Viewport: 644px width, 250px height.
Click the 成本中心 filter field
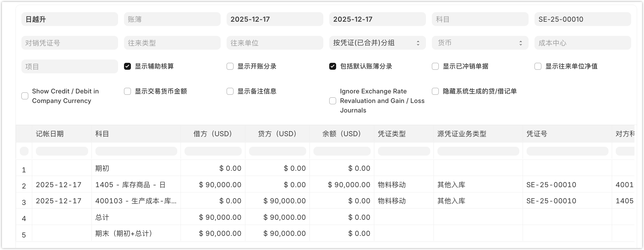582,43
